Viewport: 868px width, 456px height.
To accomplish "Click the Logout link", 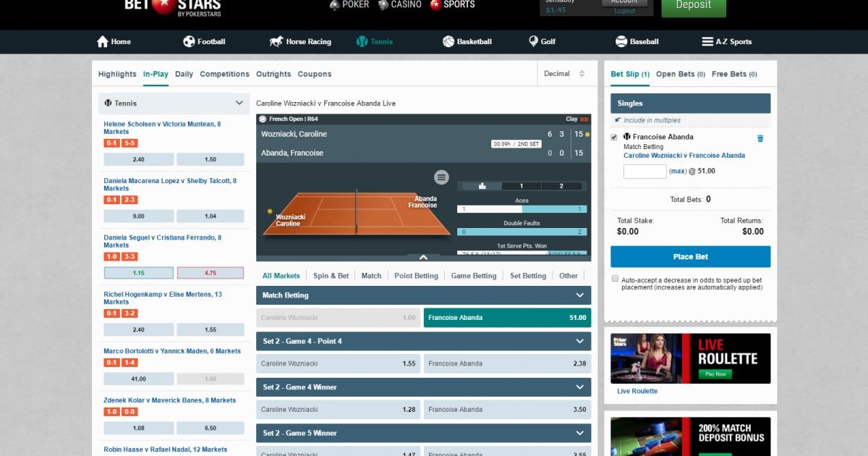I will click(625, 11).
